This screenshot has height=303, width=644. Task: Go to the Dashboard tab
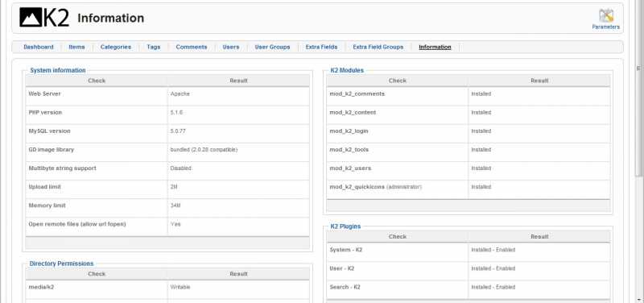39,47
